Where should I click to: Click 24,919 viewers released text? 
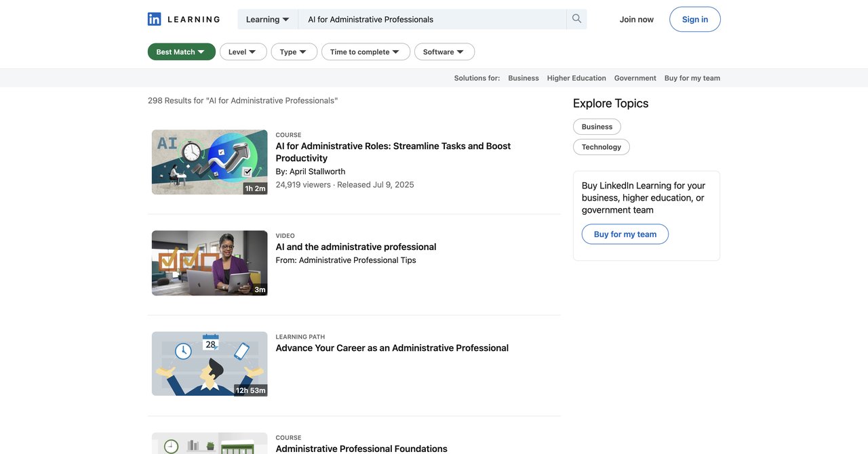click(344, 184)
